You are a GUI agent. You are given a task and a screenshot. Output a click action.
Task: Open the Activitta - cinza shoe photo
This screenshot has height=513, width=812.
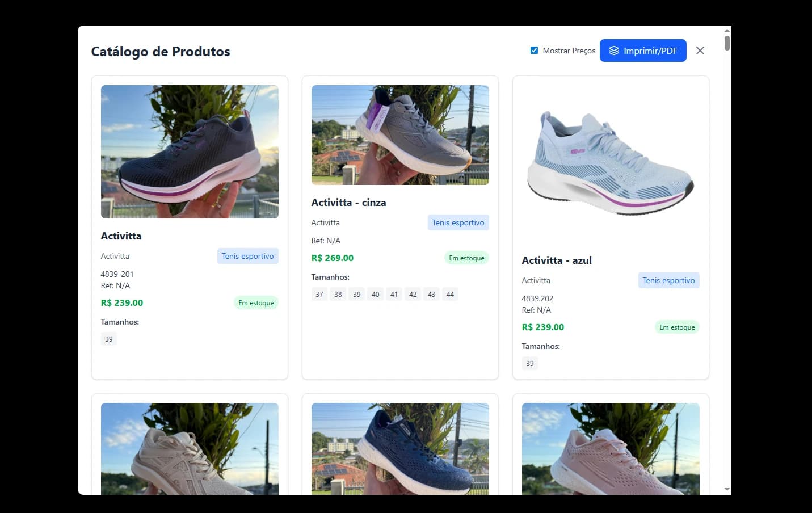click(x=400, y=135)
